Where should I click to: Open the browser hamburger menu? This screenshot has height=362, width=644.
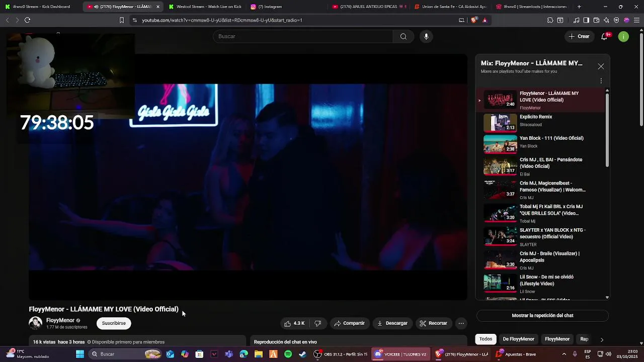coord(636,20)
